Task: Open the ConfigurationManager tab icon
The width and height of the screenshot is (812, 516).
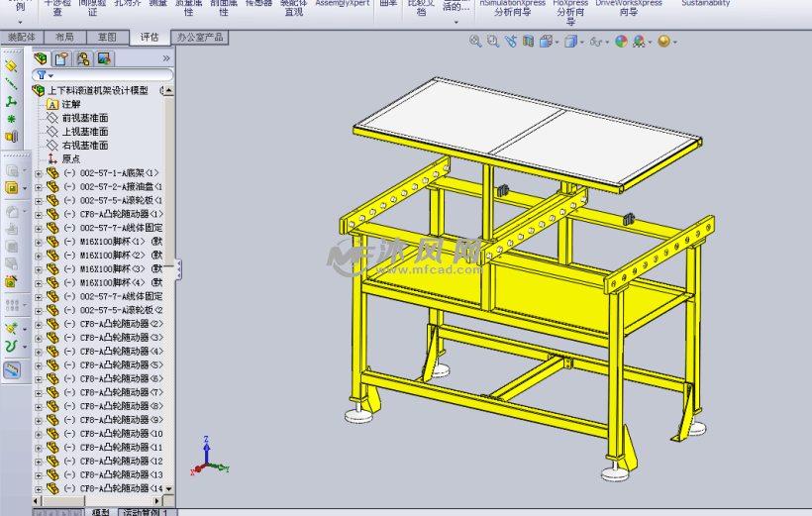Action: 82,58
